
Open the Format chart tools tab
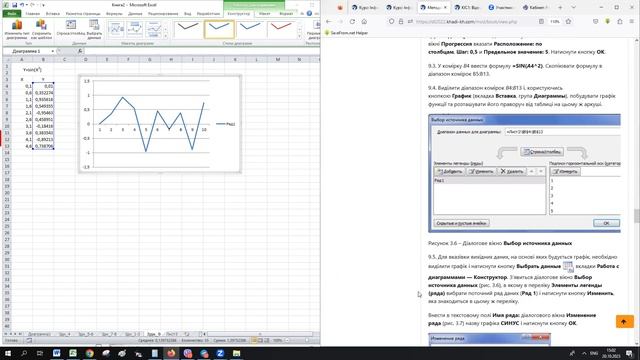pyautogui.click(x=286, y=13)
